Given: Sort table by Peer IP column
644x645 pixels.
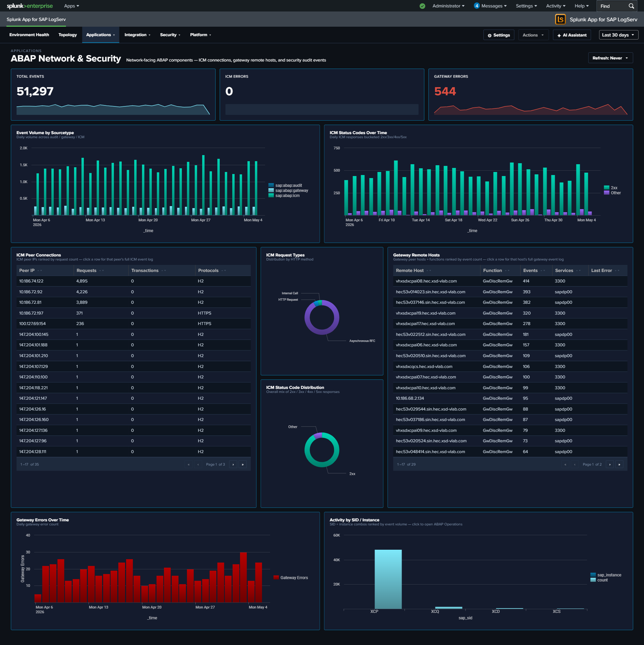Looking at the screenshot, I should (x=45, y=270).
